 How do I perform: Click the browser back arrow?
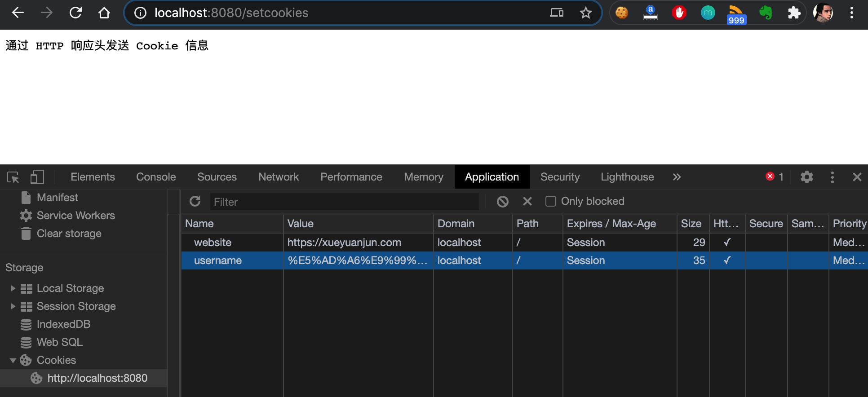point(18,13)
